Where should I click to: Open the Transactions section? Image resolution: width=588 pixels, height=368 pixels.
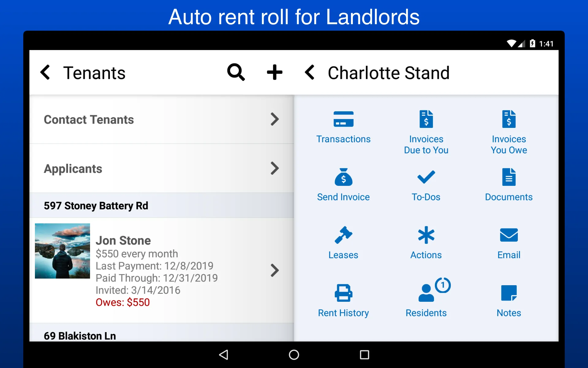click(343, 125)
